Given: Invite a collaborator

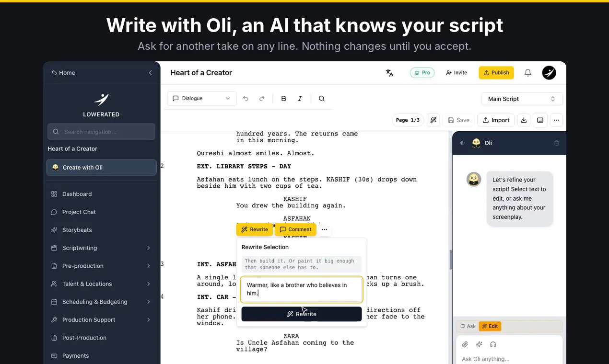Looking at the screenshot, I should (457, 73).
